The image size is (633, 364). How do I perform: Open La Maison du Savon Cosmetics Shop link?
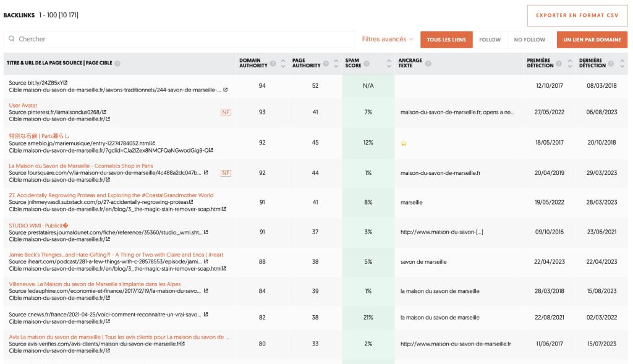click(x=81, y=166)
